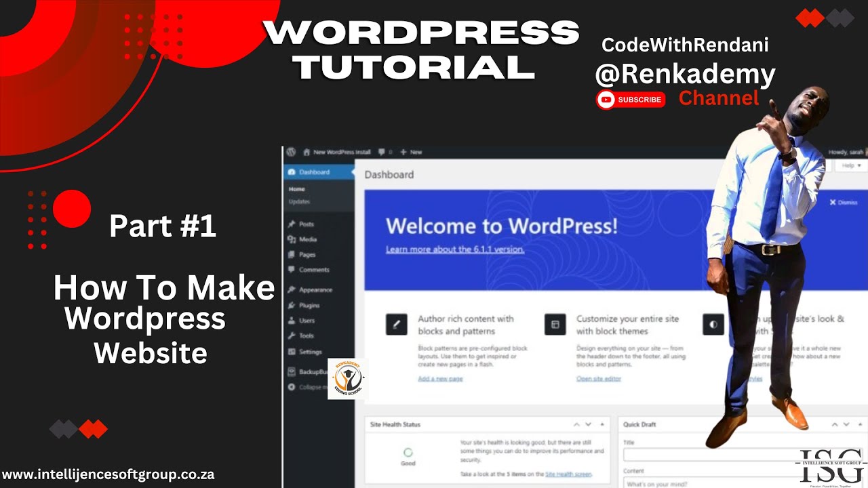
Task: Click the half-circle styles icon
Action: (713, 325)
